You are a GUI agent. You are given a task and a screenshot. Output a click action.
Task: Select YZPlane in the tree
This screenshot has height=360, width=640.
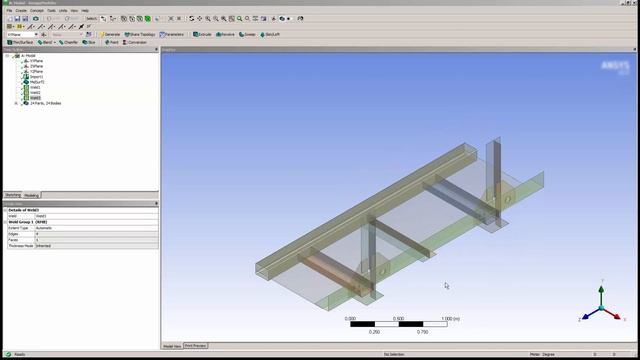36,71
